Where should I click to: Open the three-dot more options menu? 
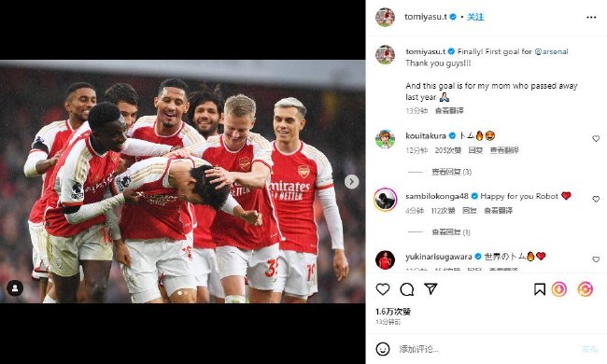(x=591, y=18)
